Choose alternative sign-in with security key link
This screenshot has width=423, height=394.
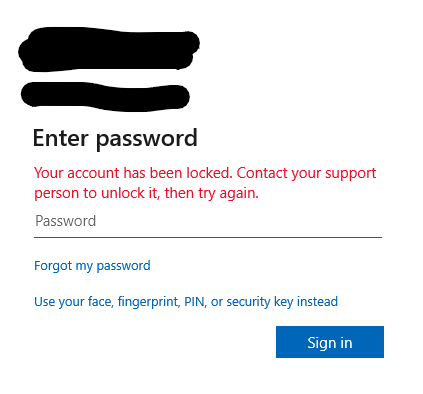click(x=186, y=302)
